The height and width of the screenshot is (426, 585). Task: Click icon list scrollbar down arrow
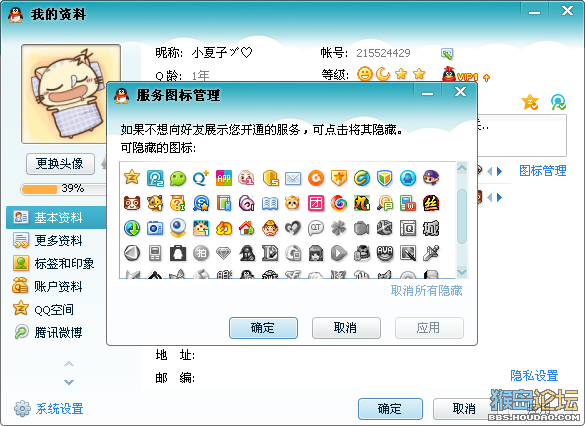click(462, 272)
